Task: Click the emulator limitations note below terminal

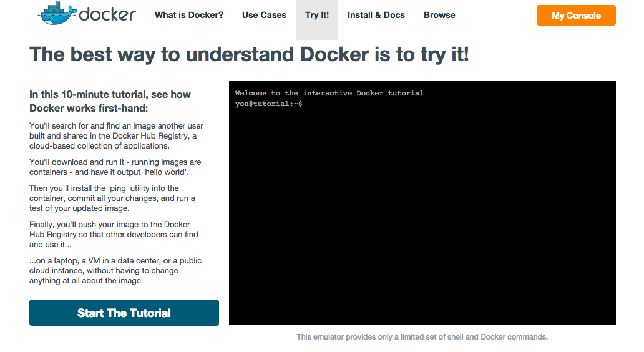Action: pyautogui.click(x=422, y=337)
